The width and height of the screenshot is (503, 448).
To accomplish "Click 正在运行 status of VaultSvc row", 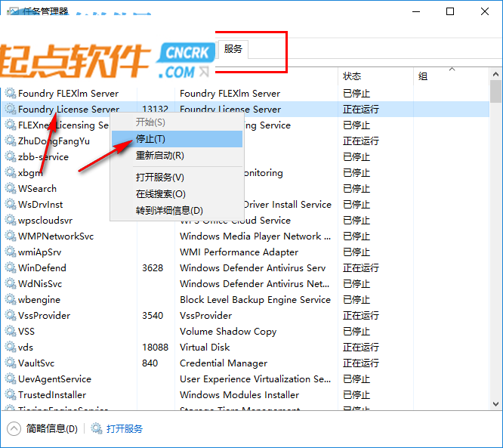I will [361, 363].
